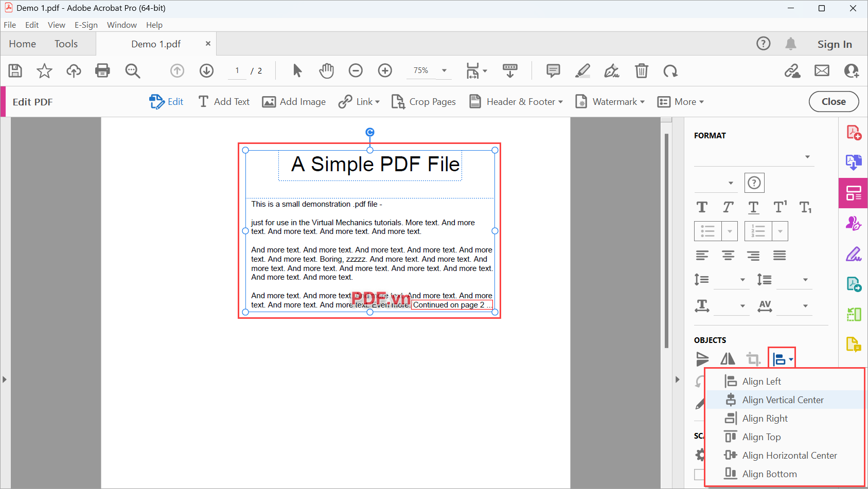The height and width of the screenshot is (489, 868).
Task: Justify the text in Format panel
Action: [x=780, y=255]
